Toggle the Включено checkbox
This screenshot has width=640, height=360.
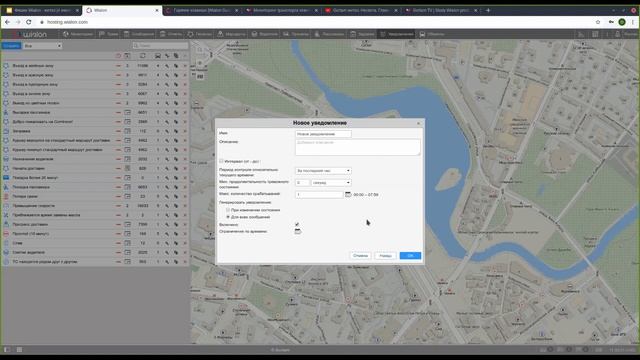pos(297,224)
